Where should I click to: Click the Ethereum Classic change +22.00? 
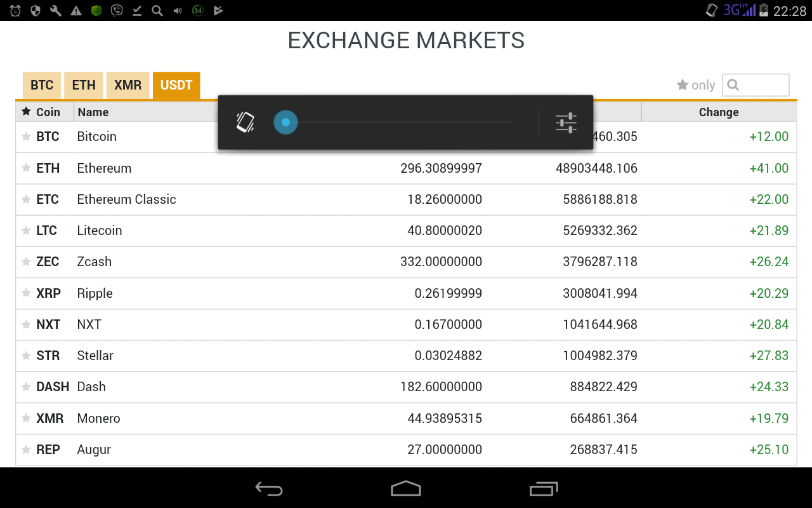pos(769,199)
